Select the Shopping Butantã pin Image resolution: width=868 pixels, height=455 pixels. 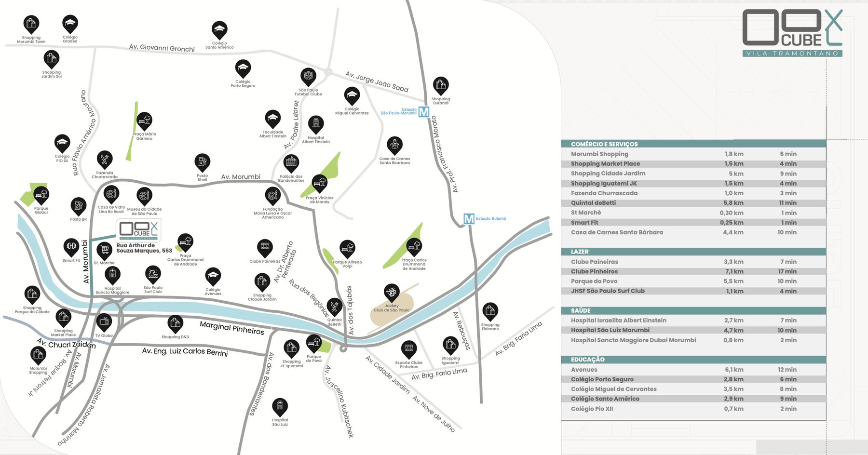(441, 86)
